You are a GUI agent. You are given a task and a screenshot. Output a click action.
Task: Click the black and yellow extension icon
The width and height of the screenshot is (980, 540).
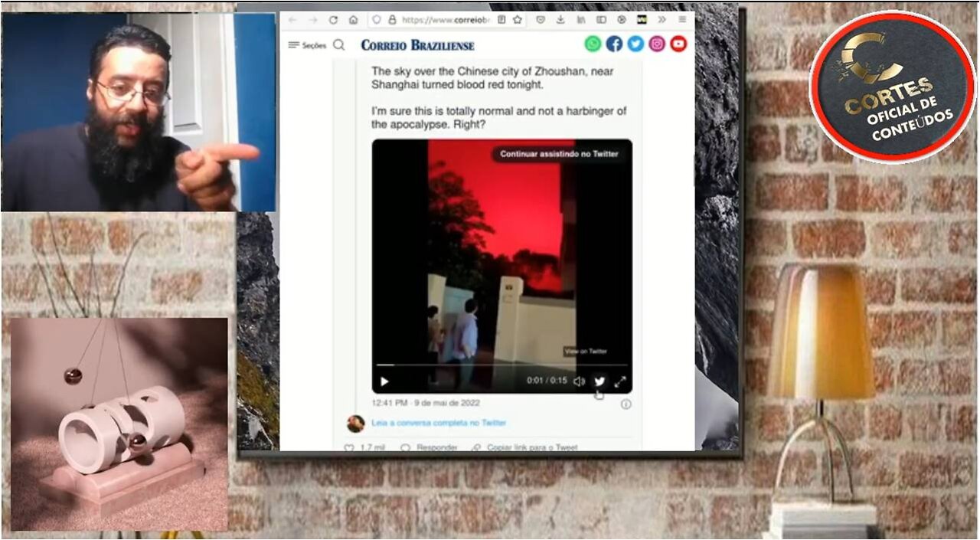[x=642, y=20]
